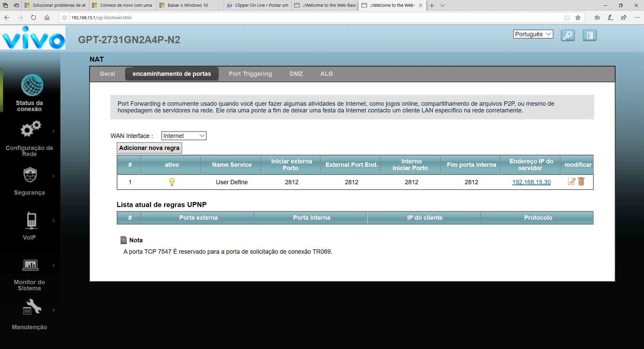Close the active Welcome tab
This screenshot has width=644, height=349.
point(421,5)
